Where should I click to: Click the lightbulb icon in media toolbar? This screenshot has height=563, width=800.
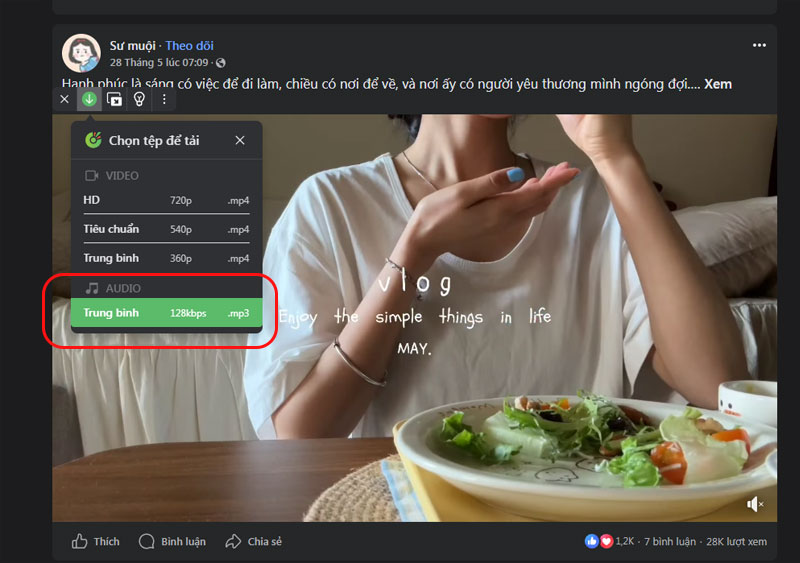point(139,99)
